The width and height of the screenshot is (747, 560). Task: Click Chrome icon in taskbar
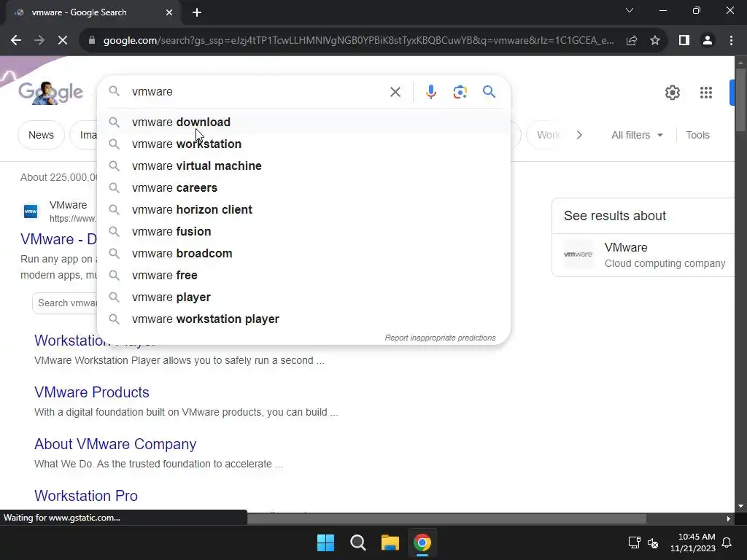422,542
